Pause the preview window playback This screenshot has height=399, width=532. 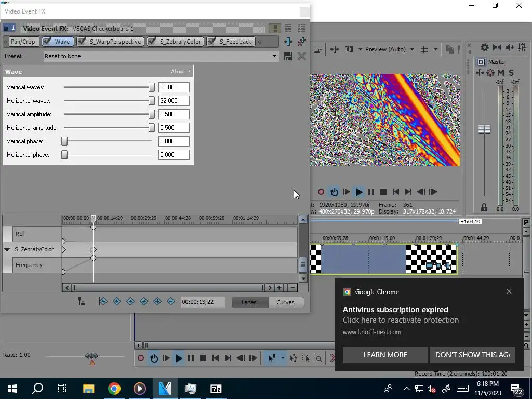(x=371, y=192)
